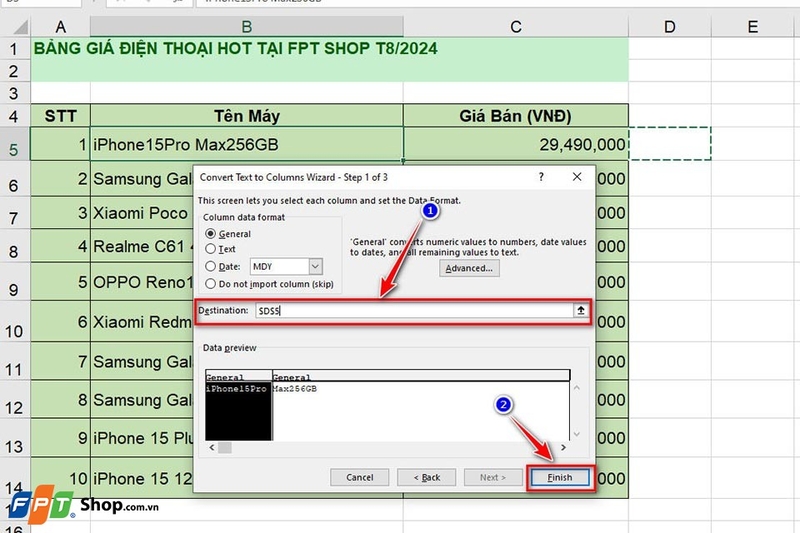Select column E header
The height and width of the screenshot is (533, 800).
point(753,27)
